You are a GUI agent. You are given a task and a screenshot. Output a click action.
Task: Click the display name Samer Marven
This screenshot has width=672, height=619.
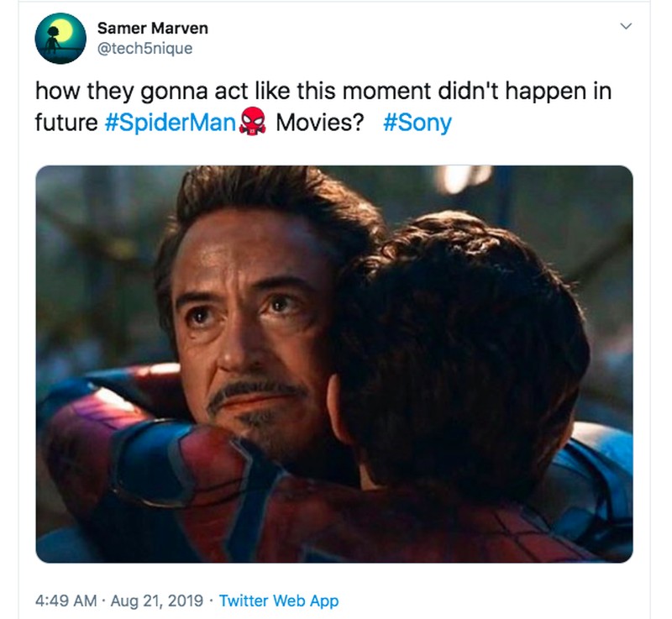click(x=153, y=29)
